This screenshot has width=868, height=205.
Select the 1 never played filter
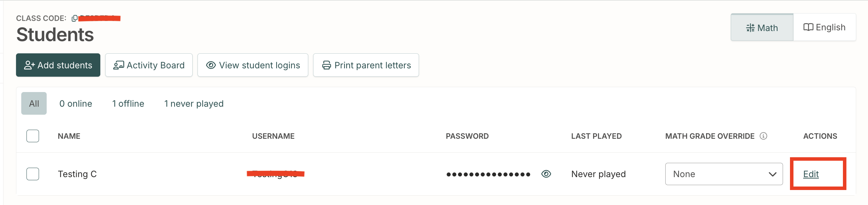pos(194,104)
